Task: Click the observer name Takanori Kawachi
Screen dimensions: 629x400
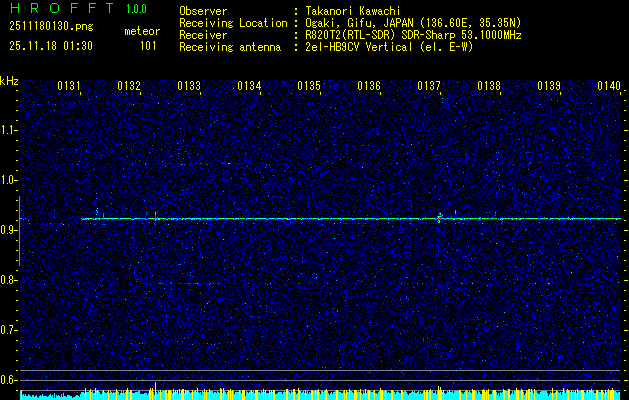Action: click(353, 11)
